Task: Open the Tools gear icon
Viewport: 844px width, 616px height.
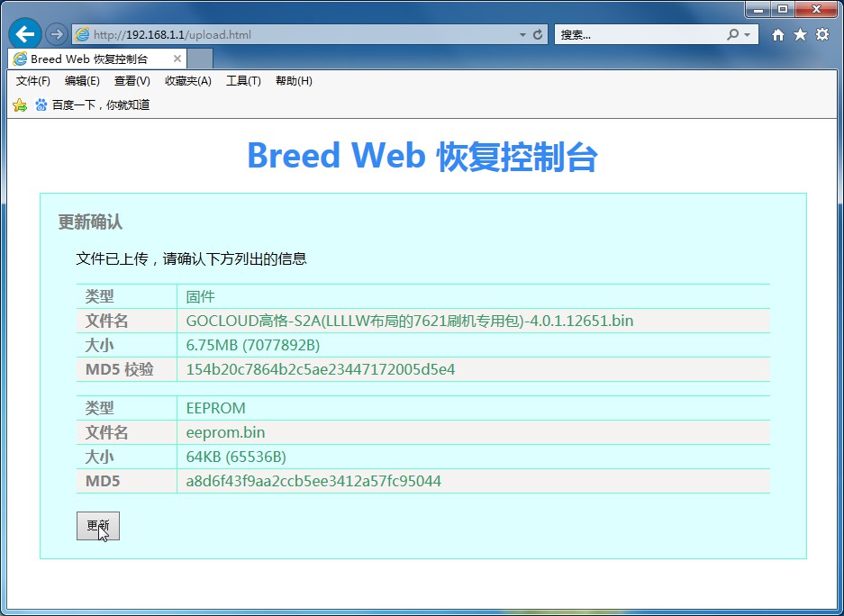Action: click(x=822, y=34)
